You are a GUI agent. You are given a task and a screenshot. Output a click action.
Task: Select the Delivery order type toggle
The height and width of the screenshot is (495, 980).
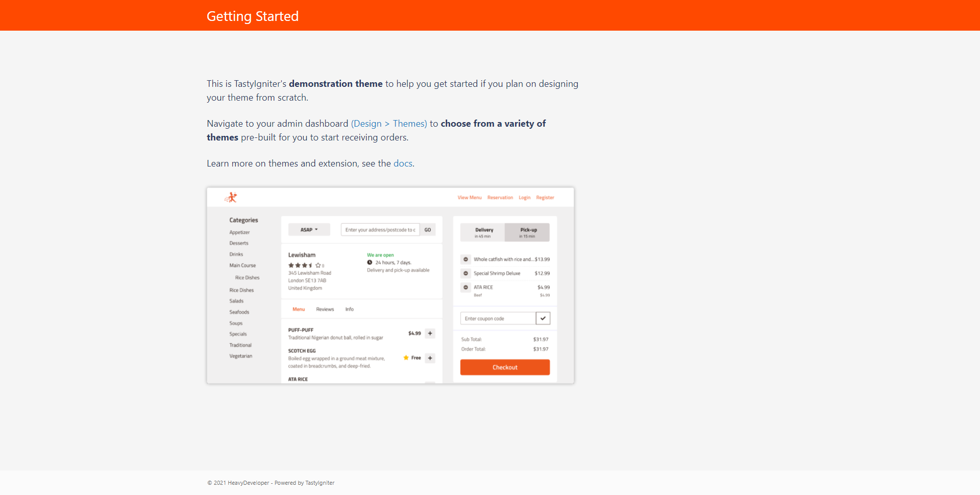click(x=483, y=232)
